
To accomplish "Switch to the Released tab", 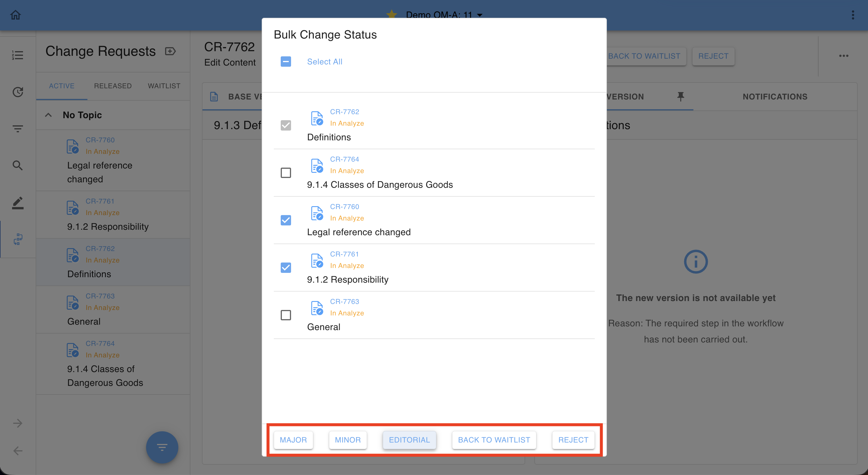I will (112, 86).
